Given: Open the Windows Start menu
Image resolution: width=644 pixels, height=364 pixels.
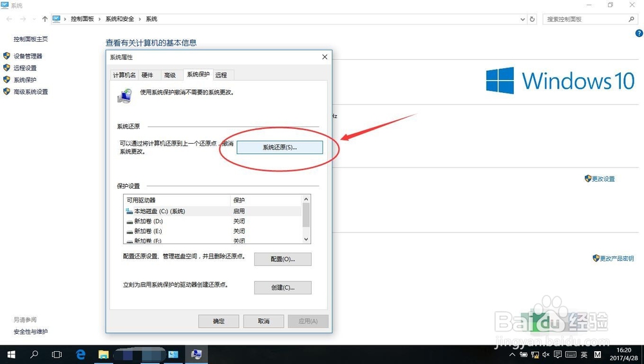Looking at the screenshot, I should pyautogui.click(x=11, y=354).
